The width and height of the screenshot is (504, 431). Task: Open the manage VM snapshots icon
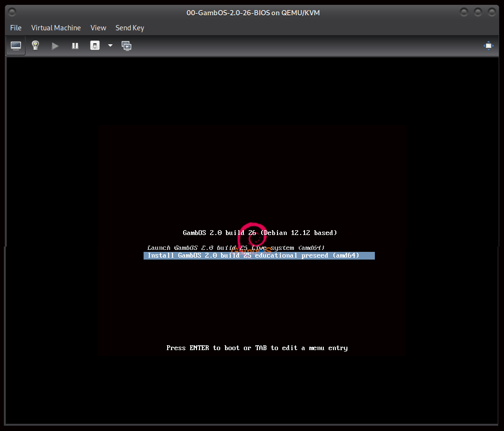127,46
